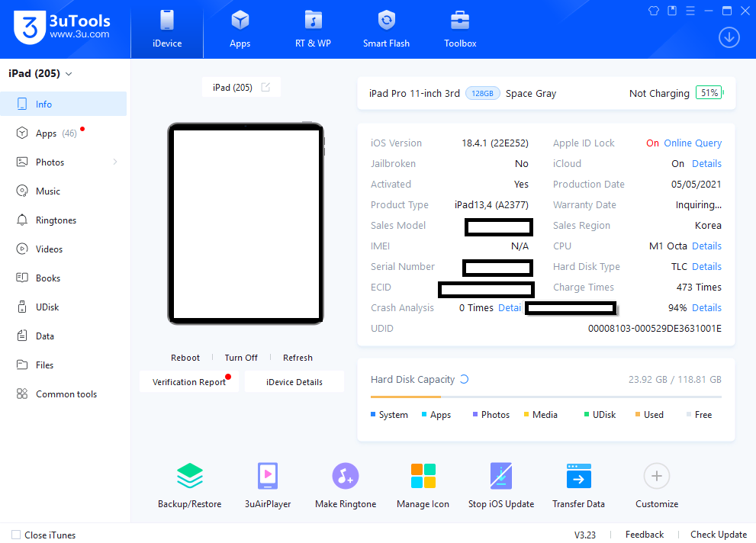Click the skin shirt icon in title bar

(x=653, y=11)
